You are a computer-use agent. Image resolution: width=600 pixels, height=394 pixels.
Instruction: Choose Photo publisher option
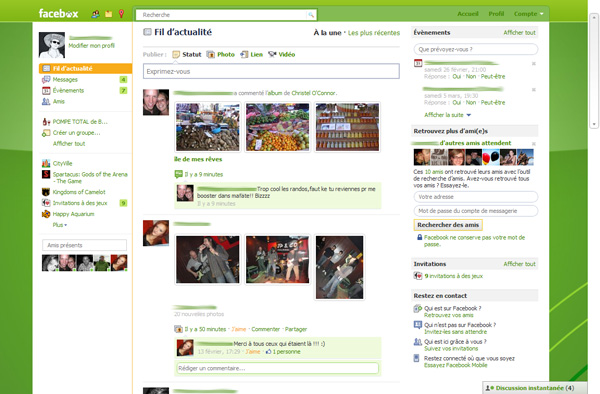(x=221, y=54)
